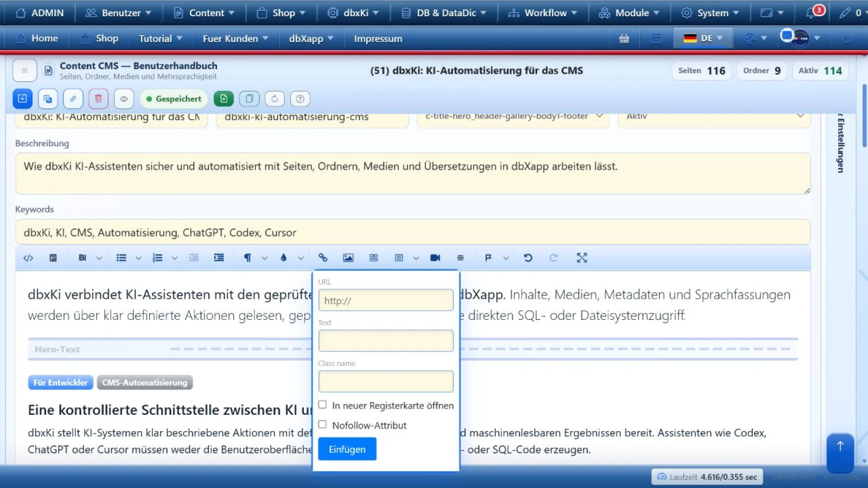The image size is (868, 488).
Task: Toggle the editor fullscreen mode
Action: point(582,258)
